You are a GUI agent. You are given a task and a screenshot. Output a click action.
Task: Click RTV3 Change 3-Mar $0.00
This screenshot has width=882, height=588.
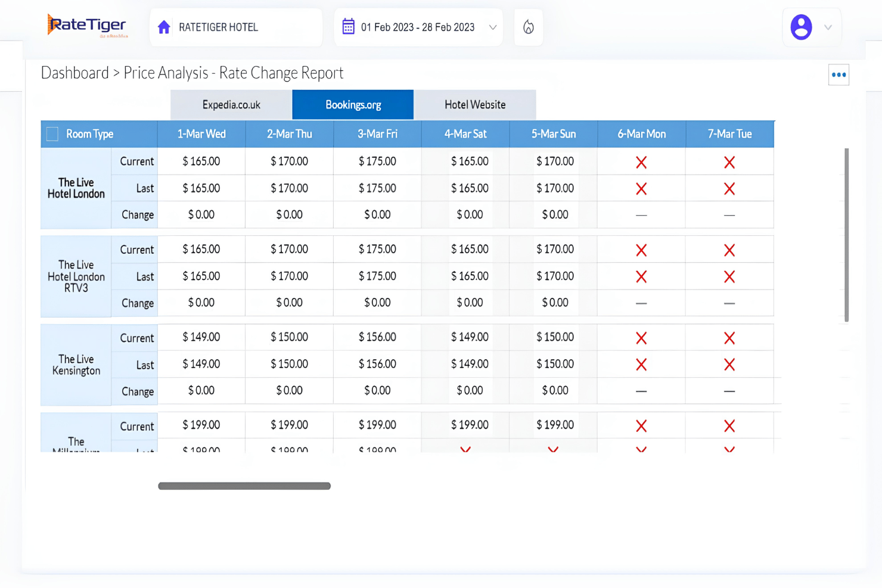(377, 303)
